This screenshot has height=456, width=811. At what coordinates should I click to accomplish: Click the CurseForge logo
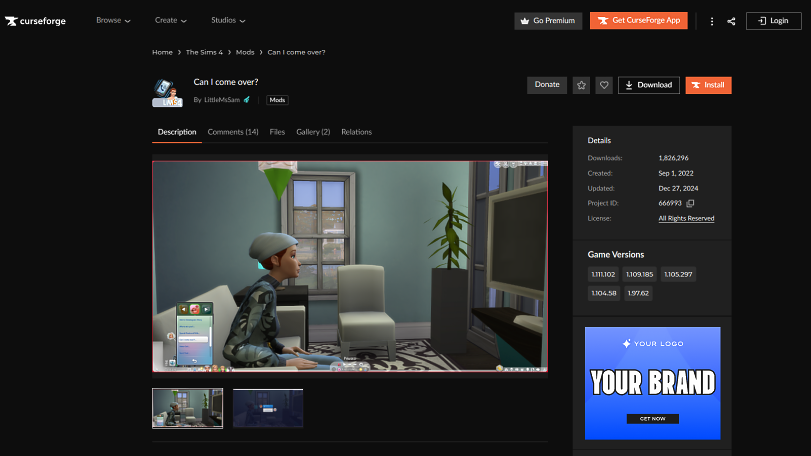tap(35, 20)
